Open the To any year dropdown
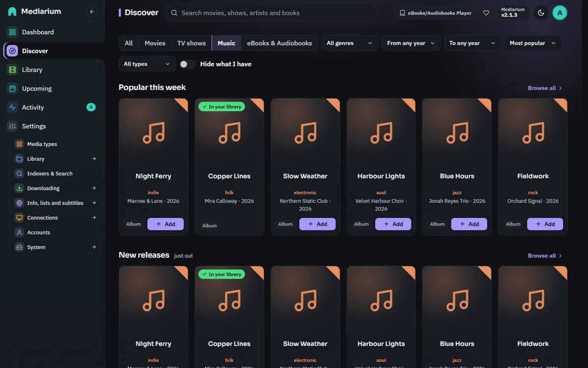 pyautogui.click(x=473, y=43)
